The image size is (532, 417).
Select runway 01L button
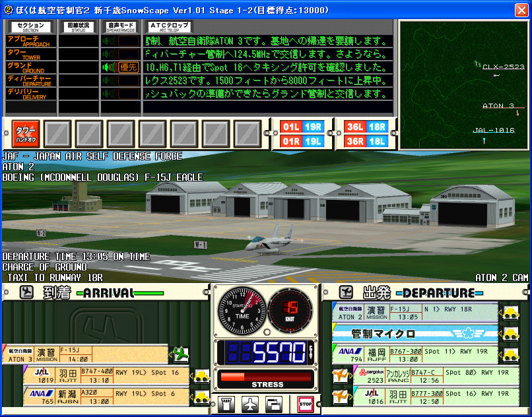[291, 127]
